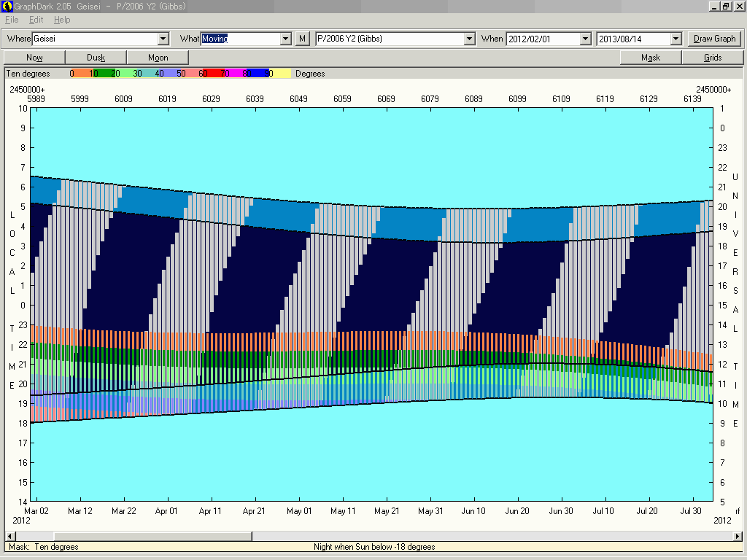Restore the window using the title bar button

(x=726, y=6)
